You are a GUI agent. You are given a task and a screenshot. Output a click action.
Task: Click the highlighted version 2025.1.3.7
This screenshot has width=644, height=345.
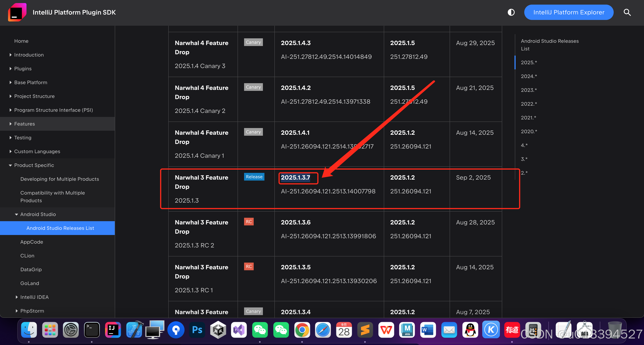click(x=295, y=177)
